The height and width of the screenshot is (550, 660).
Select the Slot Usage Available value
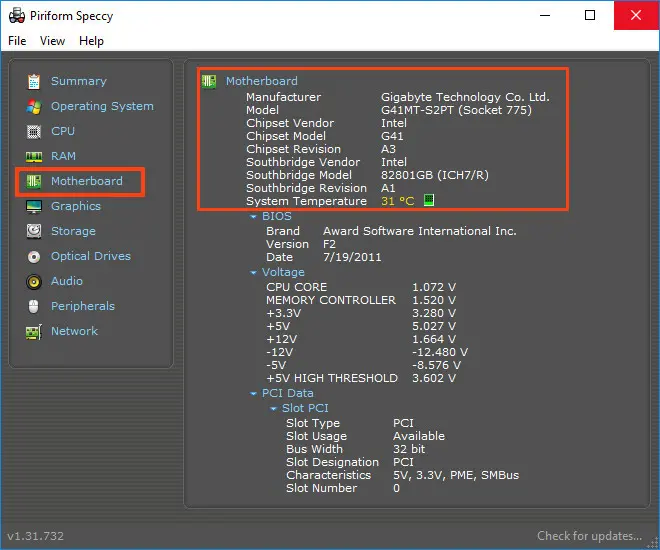[419, 436]
